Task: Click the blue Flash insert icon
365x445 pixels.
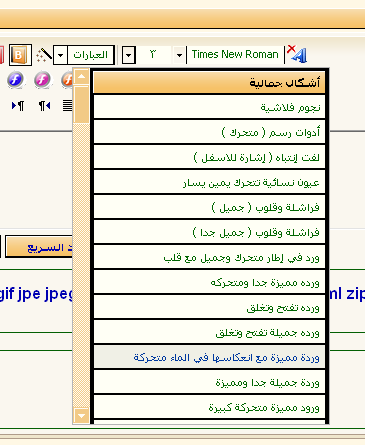Action: [16, 80]
